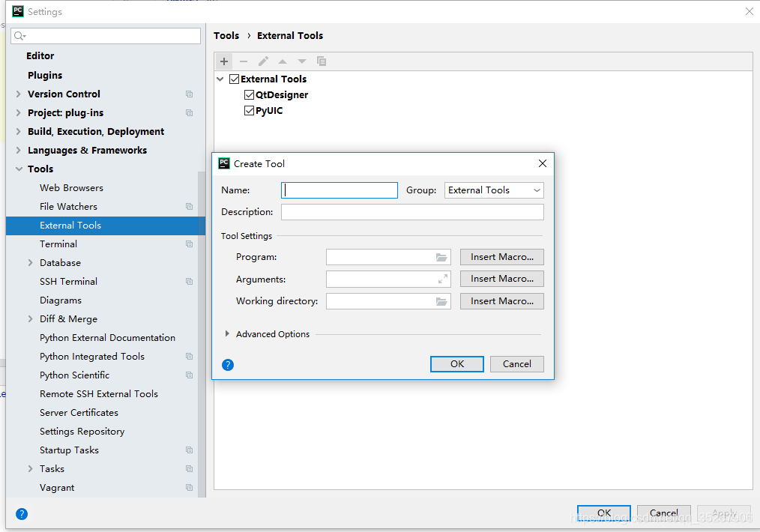The width and height of the screenshot is (760, 532).
Task: Click Insert Macro for Working directory
Action: pyautogui.click(x=501, y=301)
